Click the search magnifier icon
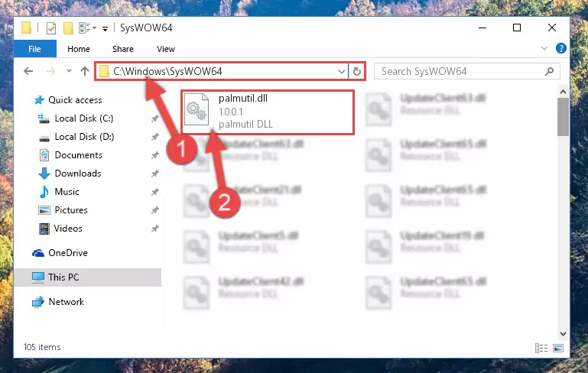 (549, 71)
